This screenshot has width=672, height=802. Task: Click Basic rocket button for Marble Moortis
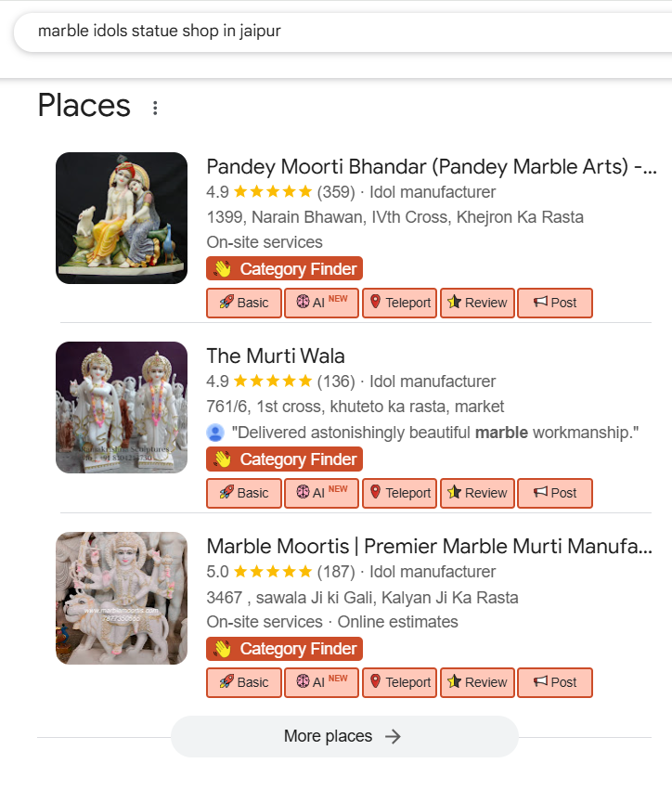tap(243, 682)
